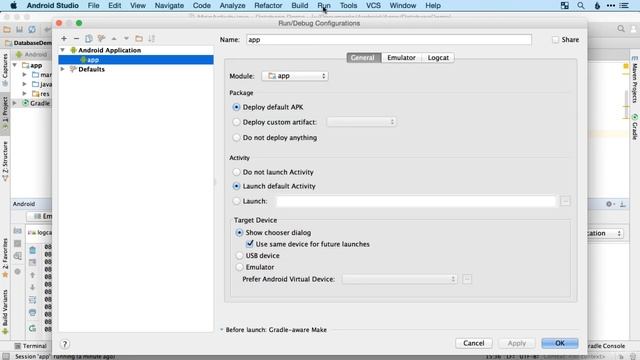
Task: Click the Apply button
Action: pyautogui.click(x=517, y=343)
